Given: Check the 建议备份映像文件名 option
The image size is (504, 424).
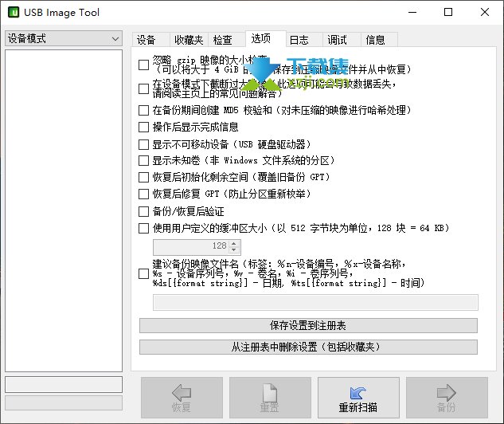Looking at the screenshot, I should pos(143,274).
